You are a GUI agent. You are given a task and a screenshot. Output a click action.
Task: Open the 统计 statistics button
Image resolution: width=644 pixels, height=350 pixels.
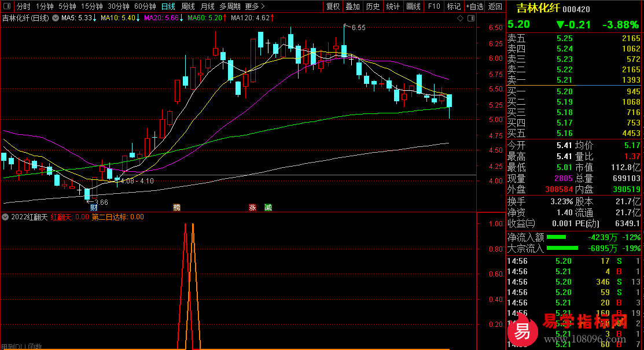point(393,6)
